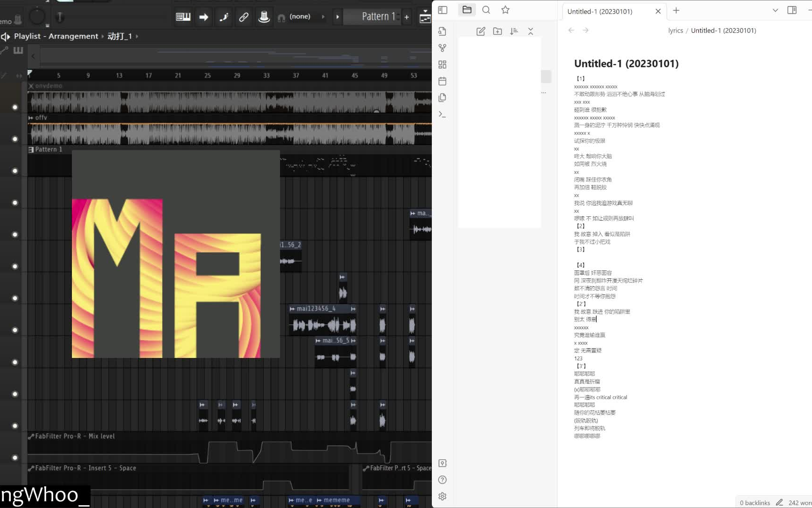Open graph view from Obsidian ribbon
The height and width of the screenshot is (508, 812).
(x=442, y=48)
